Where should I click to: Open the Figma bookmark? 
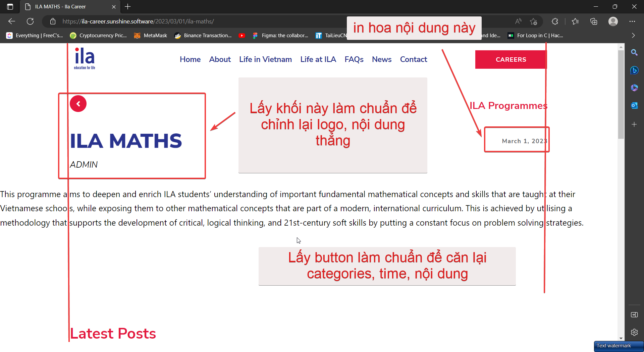[281, 36]
